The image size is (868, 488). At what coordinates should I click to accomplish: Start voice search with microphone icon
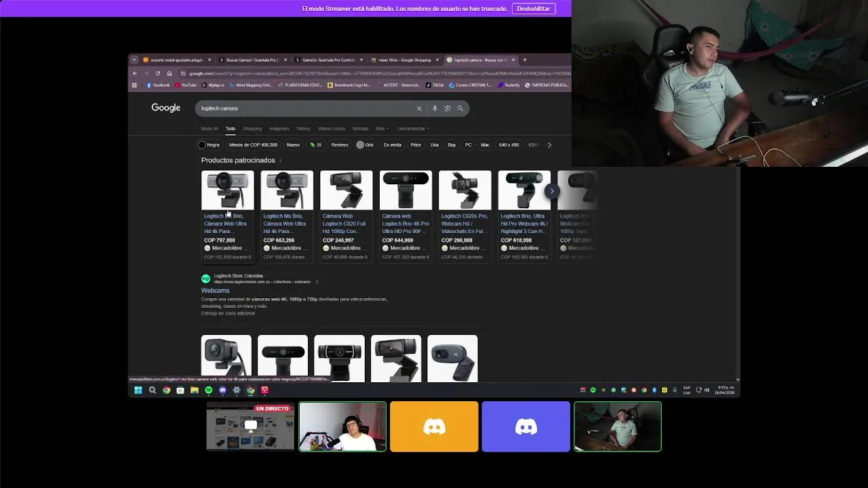435,108
